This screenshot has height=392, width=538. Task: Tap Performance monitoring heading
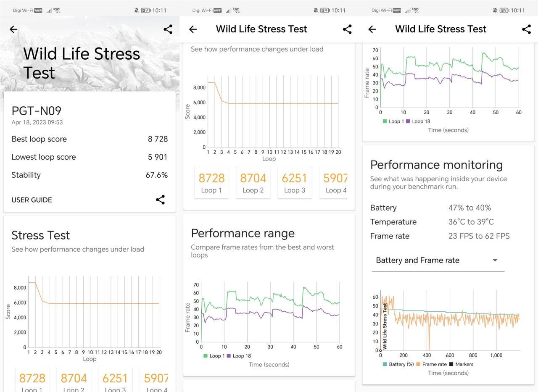pos(436,165)
